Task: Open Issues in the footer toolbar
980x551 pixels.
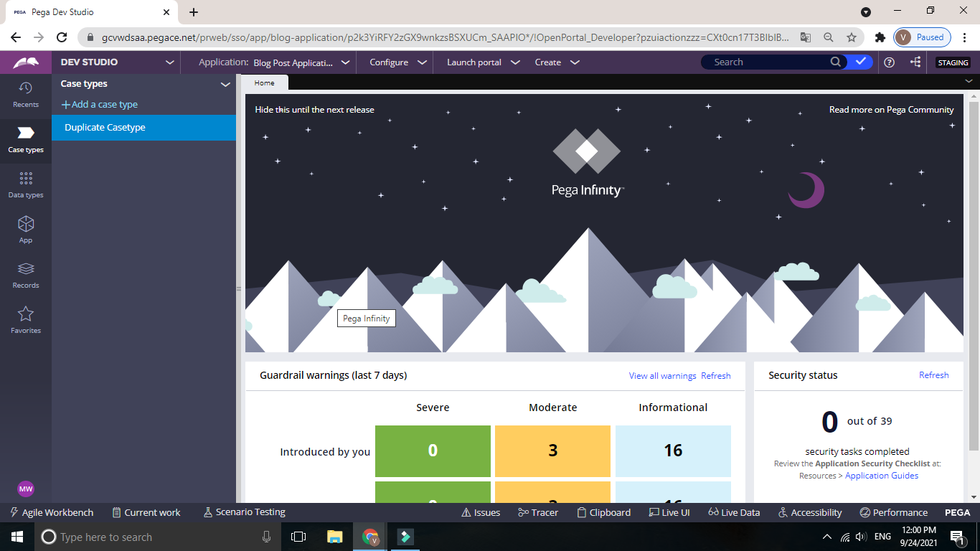Action: coord(481,512)
